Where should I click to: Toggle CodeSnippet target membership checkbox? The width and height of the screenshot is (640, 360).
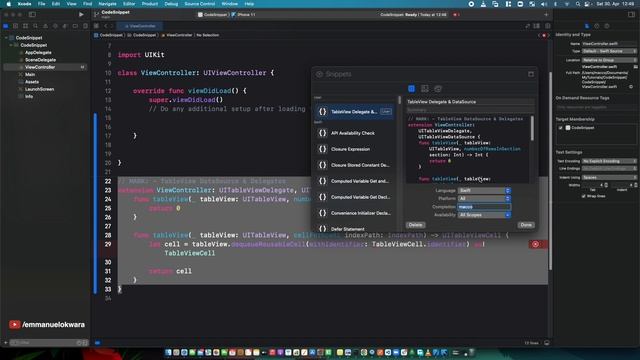tap(561, 128)
